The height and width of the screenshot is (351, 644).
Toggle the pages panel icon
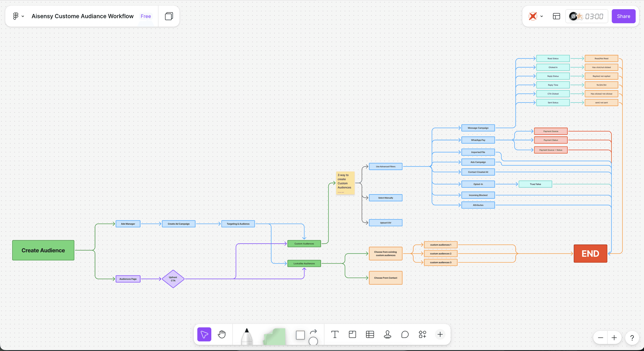click(x=169, y=16)
